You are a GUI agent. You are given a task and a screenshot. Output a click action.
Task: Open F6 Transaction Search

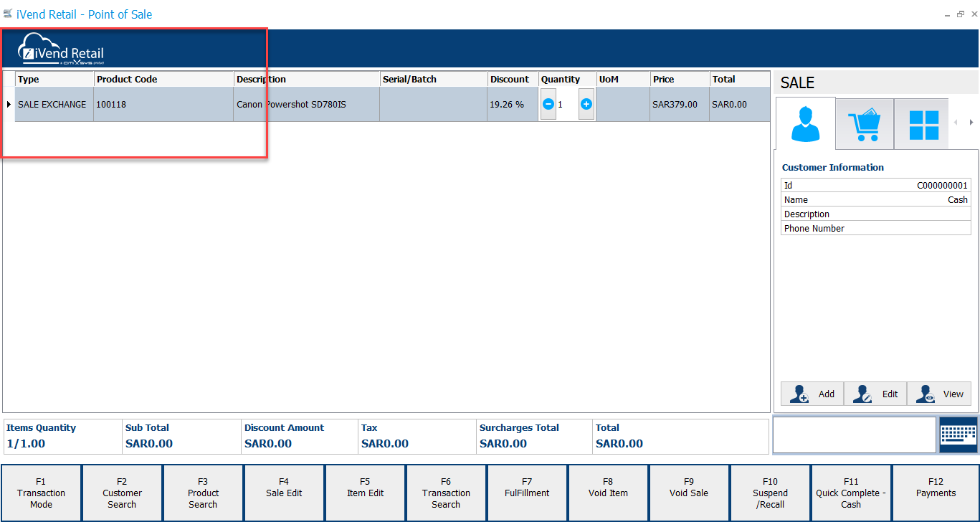[x=446, y=493]
